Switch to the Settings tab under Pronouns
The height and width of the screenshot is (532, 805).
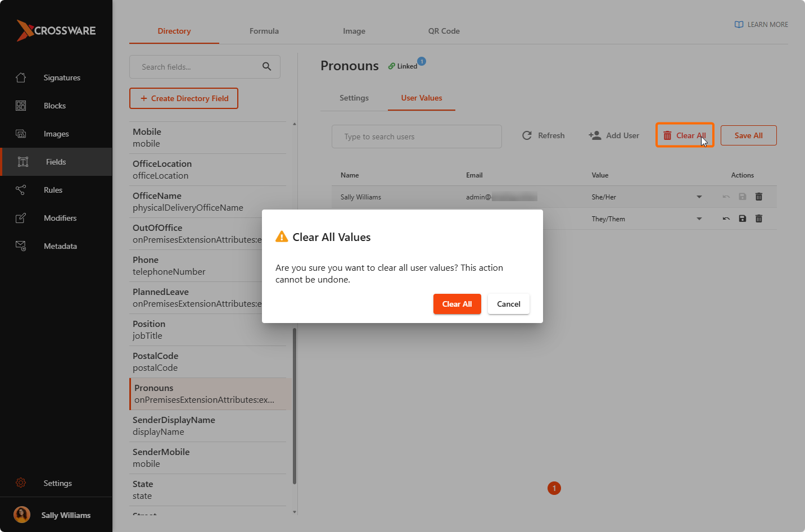(354, 98)
